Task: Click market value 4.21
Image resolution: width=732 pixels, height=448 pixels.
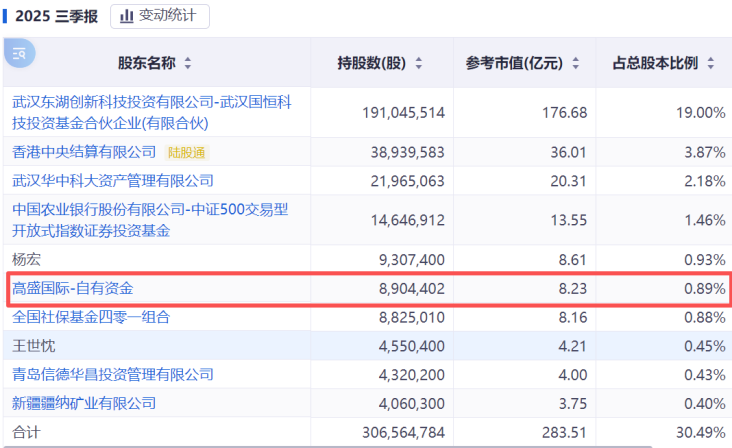Action: pyautogui.click(x=572, y=346)
